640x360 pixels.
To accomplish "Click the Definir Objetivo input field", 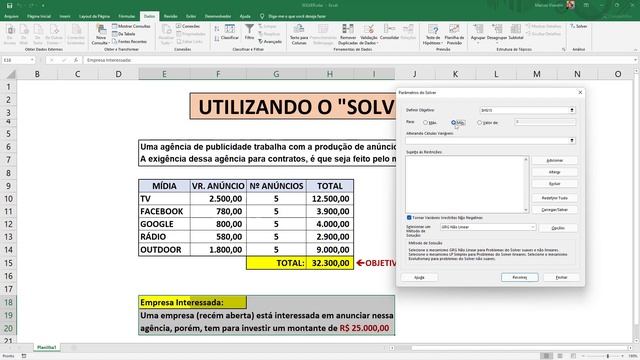I will coord(524,110).
